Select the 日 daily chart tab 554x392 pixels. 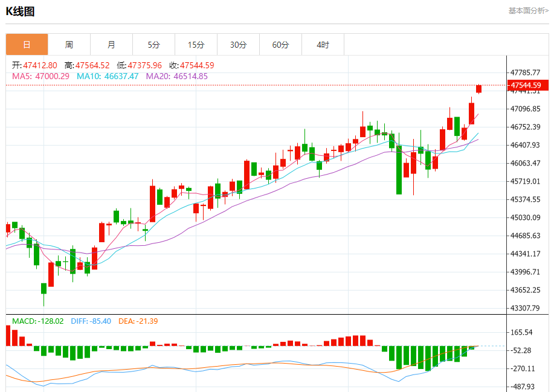(x=27, y=45)
